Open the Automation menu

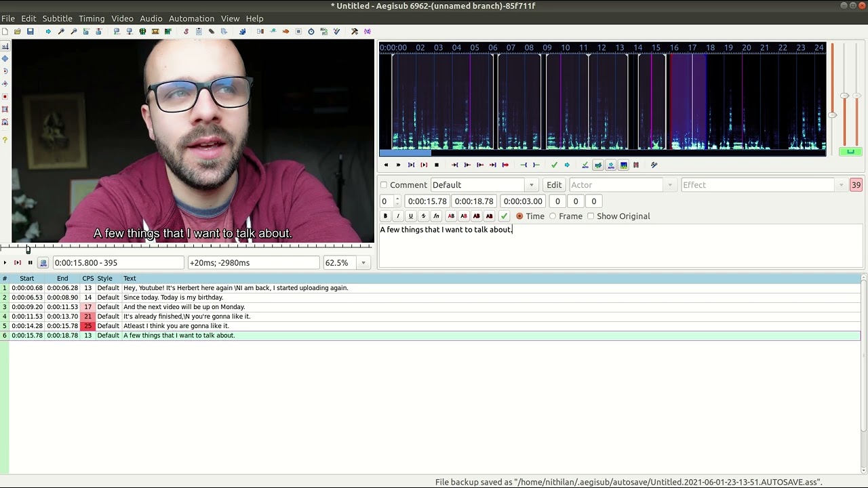coord(191,18)
